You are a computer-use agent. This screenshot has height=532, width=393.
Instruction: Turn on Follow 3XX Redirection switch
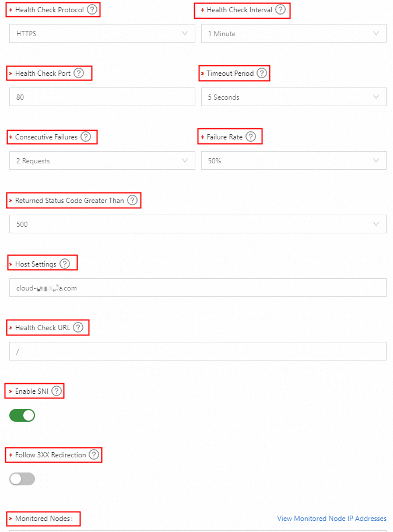22,479
